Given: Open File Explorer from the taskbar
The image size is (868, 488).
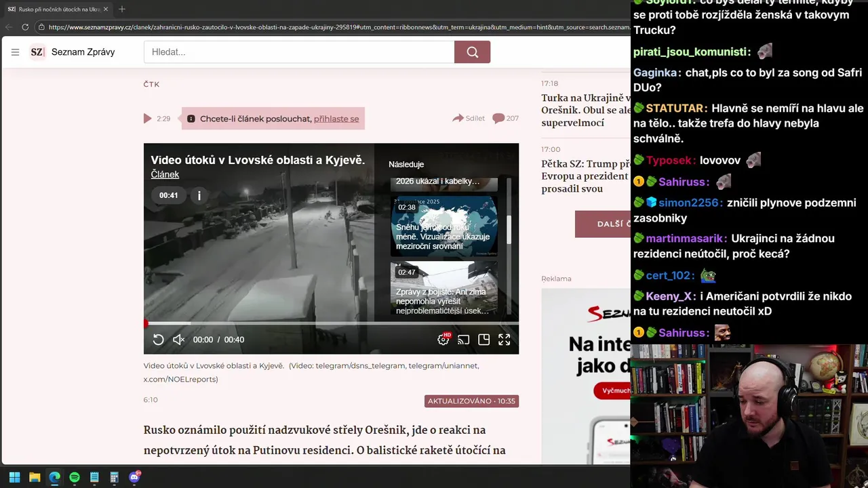Looking at the screenshot, I should [x=35, y=477].
